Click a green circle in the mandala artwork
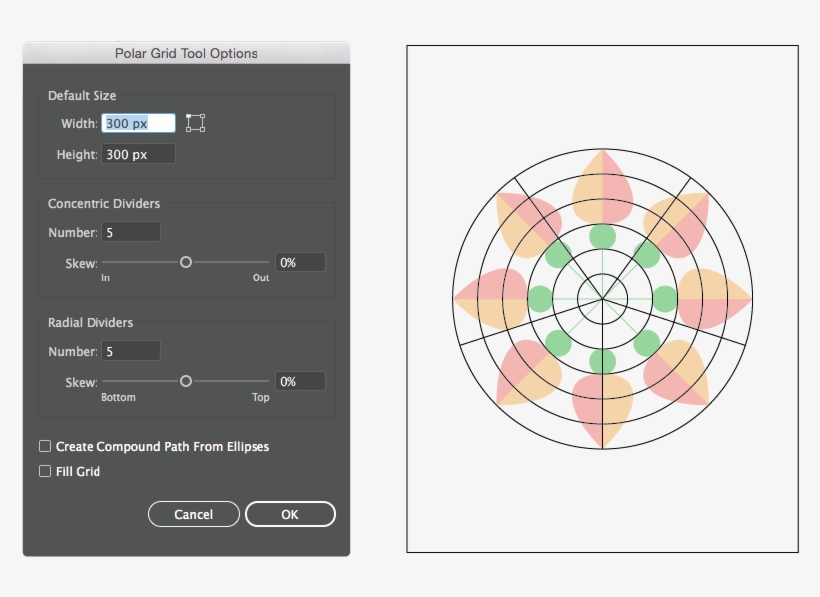 point(601,237)
